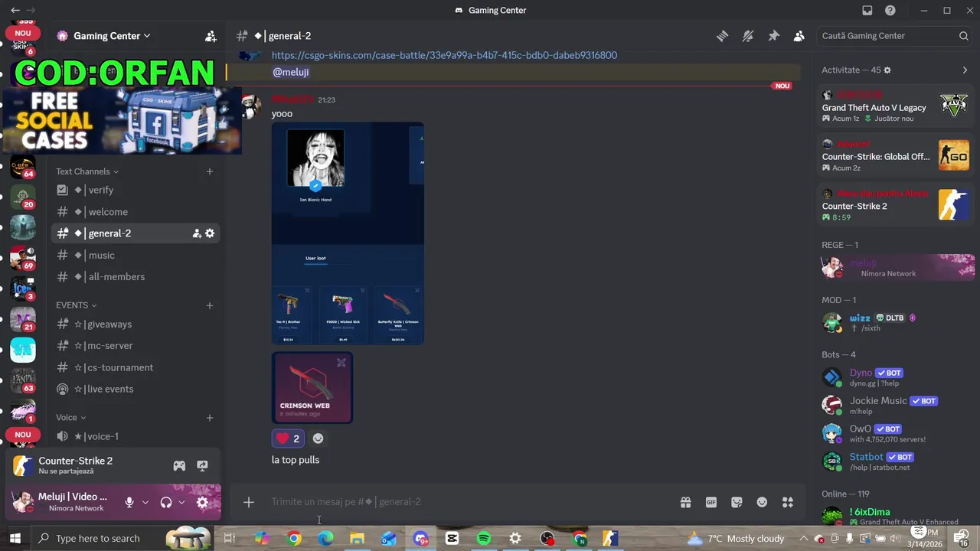
Task: Open Spotify from the taskbar
Action: [x=483, y=539]
